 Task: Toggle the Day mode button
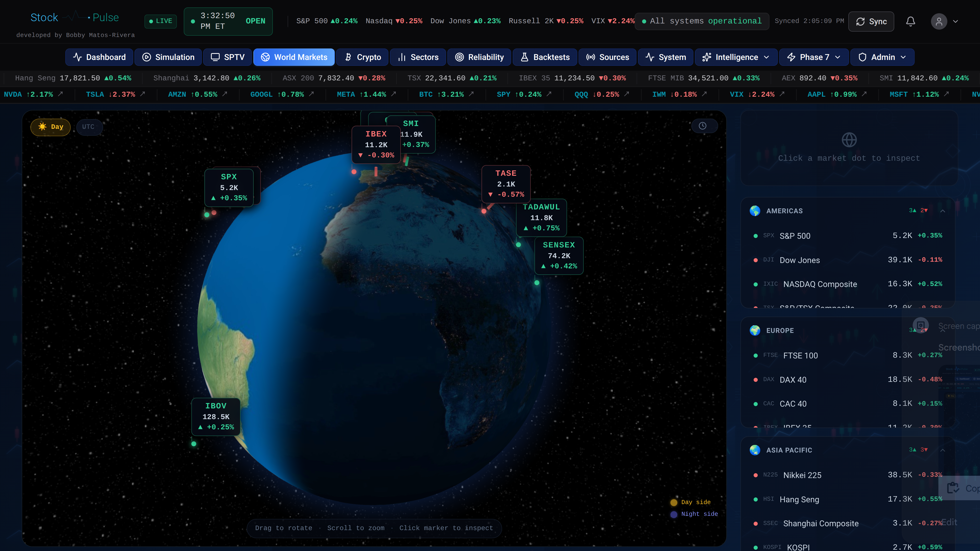(51, 127)
